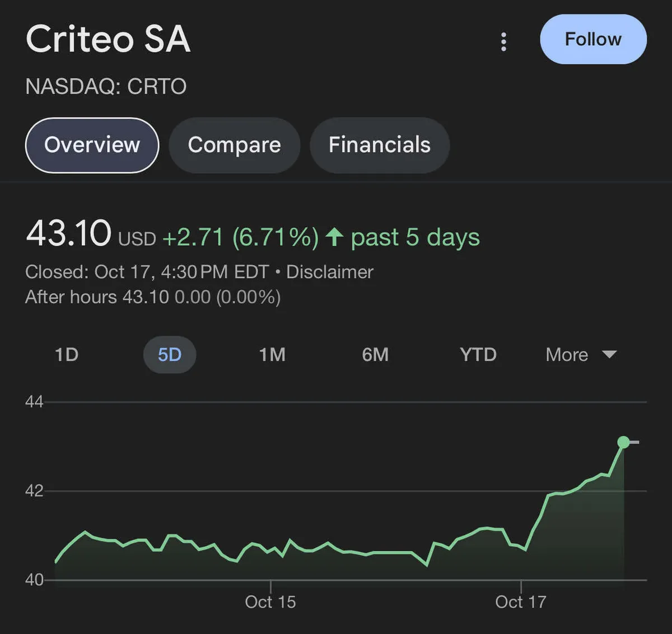
Task: Select the 5D time range
Action: [170, 355]
